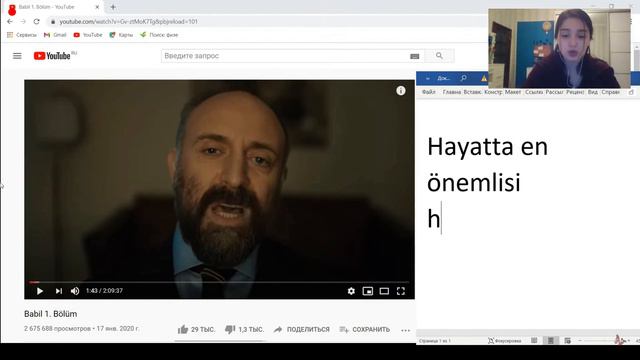Click СОХРАНИТЬ save button

365,329
